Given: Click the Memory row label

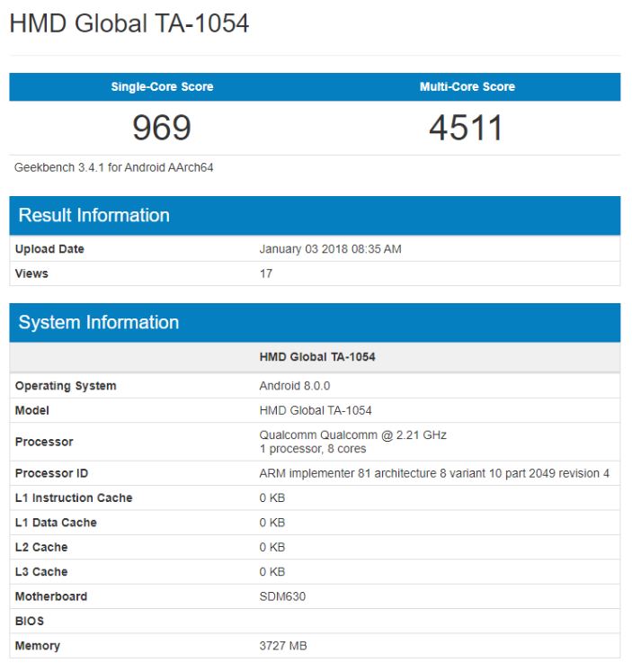Looking at the screenshot, I should click(x=37, y=646).
